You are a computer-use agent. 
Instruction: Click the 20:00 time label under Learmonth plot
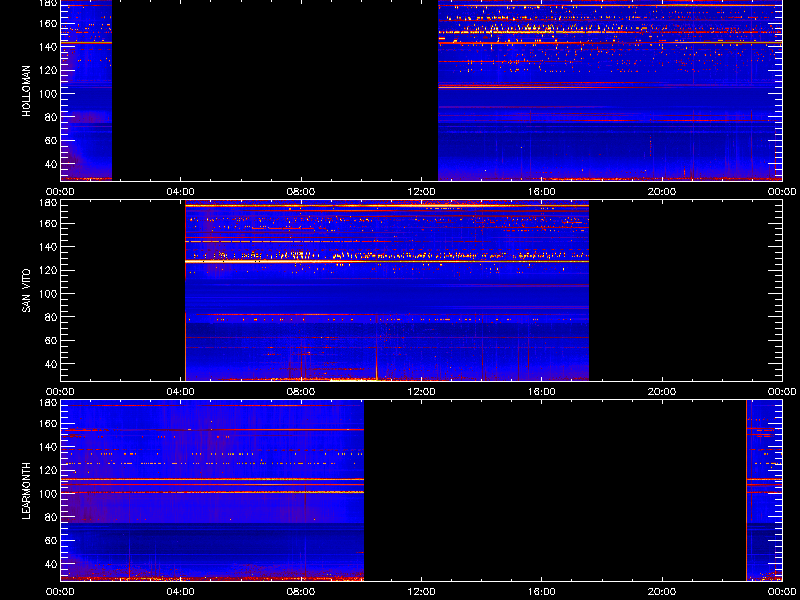point(662,592)
